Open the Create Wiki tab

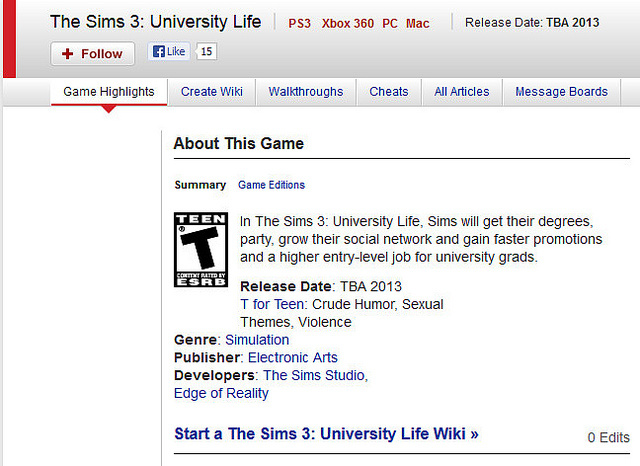pyautogui.click(x=212, y=92)
